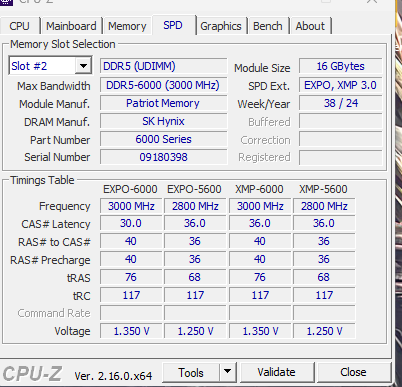Click the EXPO-5600 voltage 1.250 V cell
This screenshot has width=402, height=387.
pos(195,331)
